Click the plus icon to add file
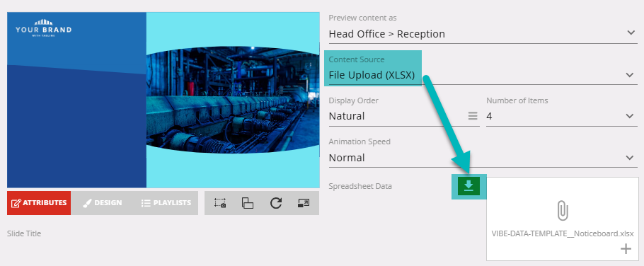Screen dimensions: 644x266 (x=626, y=249)
